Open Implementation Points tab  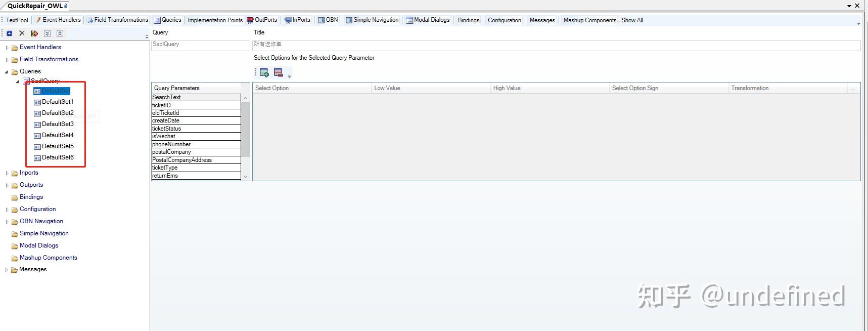[x=215, y=20]
